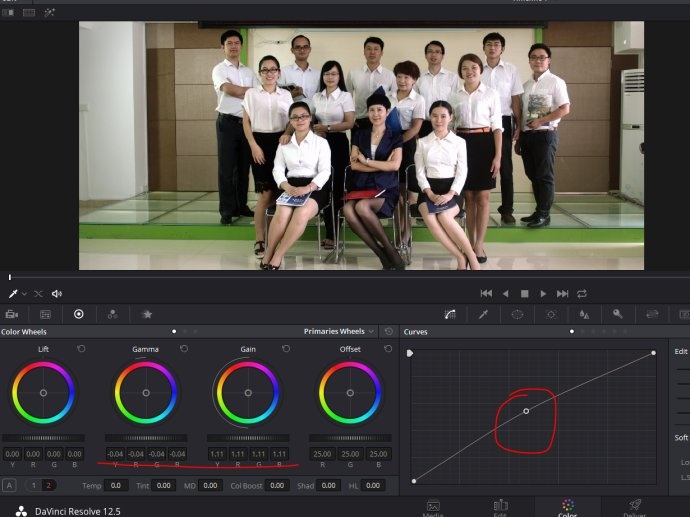The image size is (690, 517).
Task: Reset the Gain wheel
Action: pyautogui.click(x=286, y=349)
